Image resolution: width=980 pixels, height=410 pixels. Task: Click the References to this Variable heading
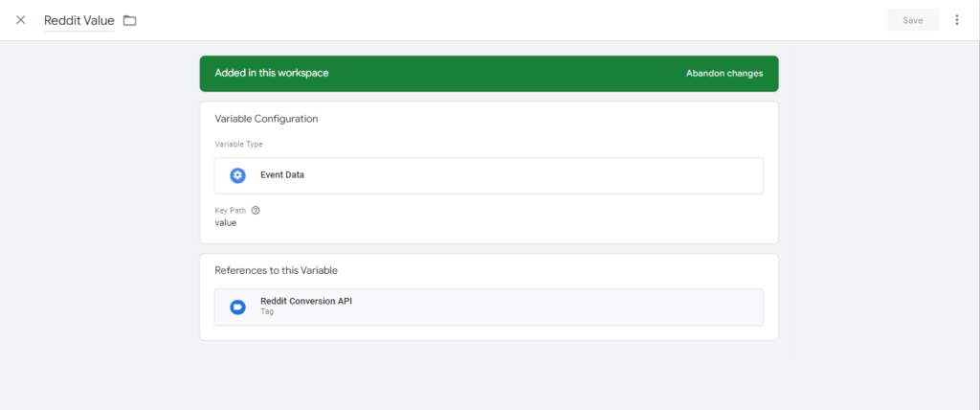coord(276,270)
